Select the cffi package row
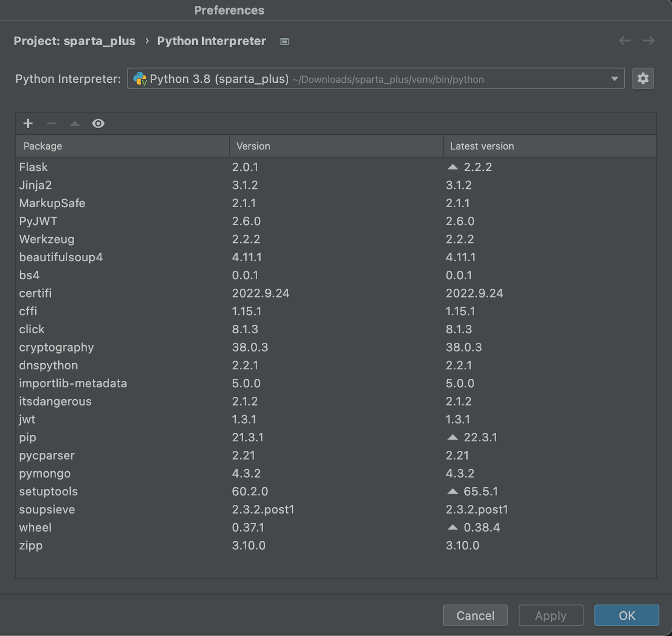672x636 pixels. [x=336, y=311]
